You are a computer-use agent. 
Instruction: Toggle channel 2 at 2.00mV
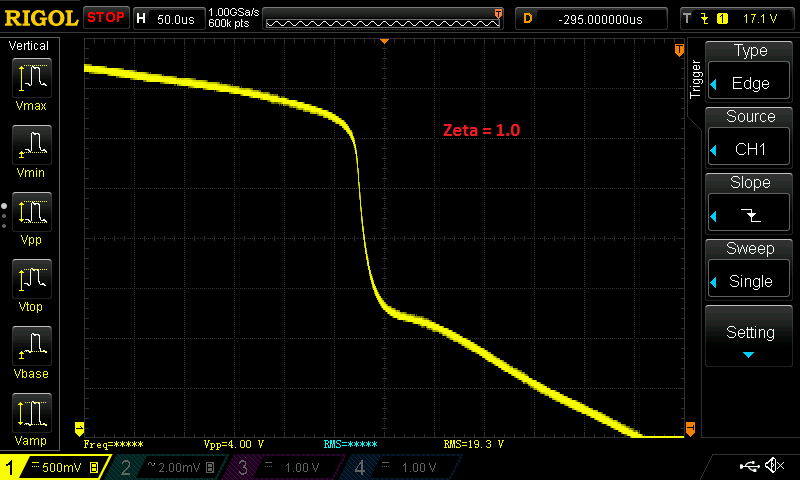168,467
